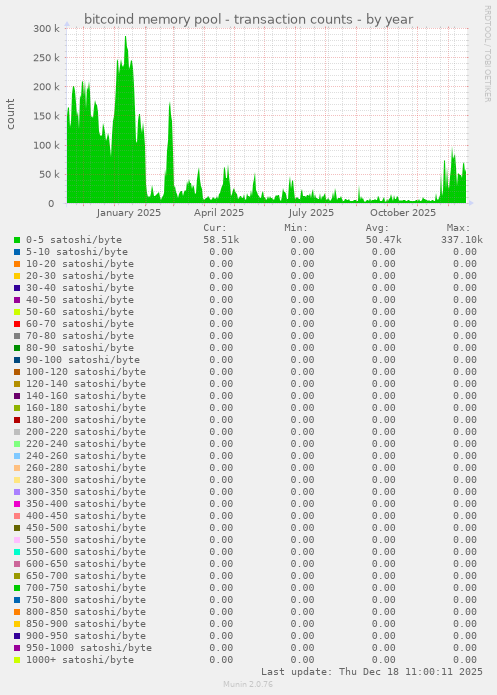
Task: Click the '280-300 satoshi/byte' legend label
Action: coord(86,480)
